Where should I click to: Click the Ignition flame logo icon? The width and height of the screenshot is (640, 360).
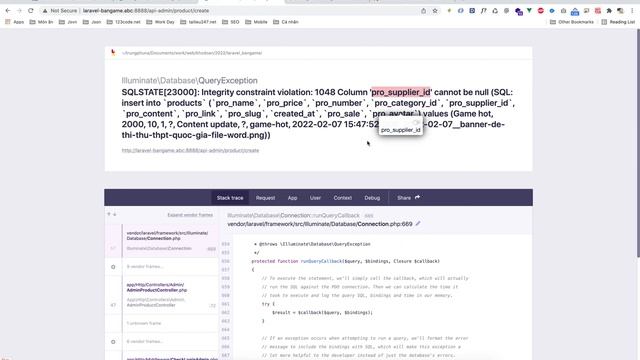(113, 53)
